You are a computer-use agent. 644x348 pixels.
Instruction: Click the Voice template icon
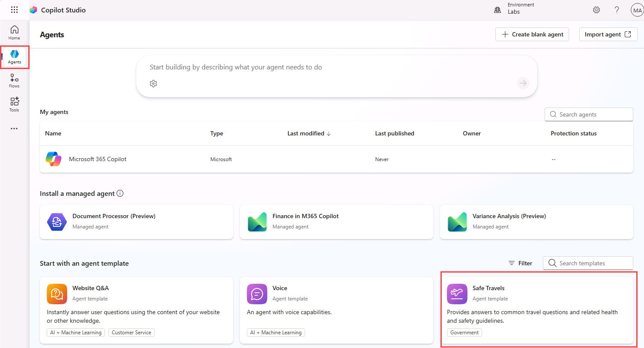257,294
